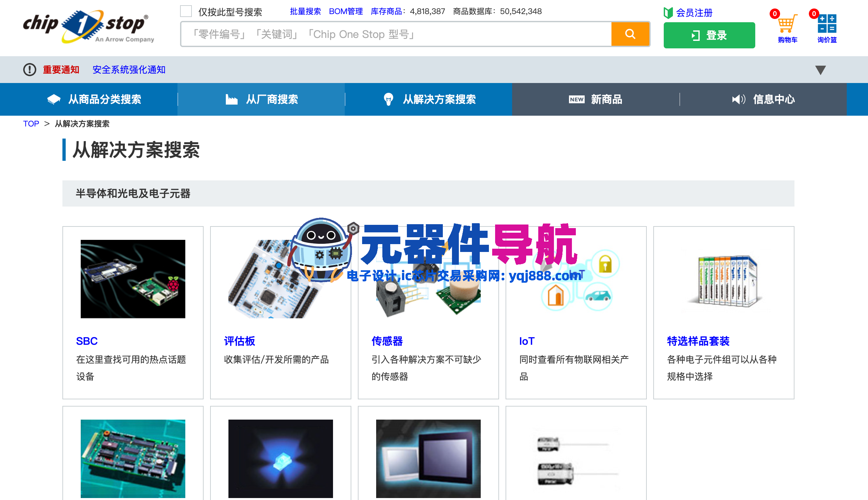Click the speaker icon beside 信息中心
The height and width of the screenshot is (500, 868).
tap(739, 99)
